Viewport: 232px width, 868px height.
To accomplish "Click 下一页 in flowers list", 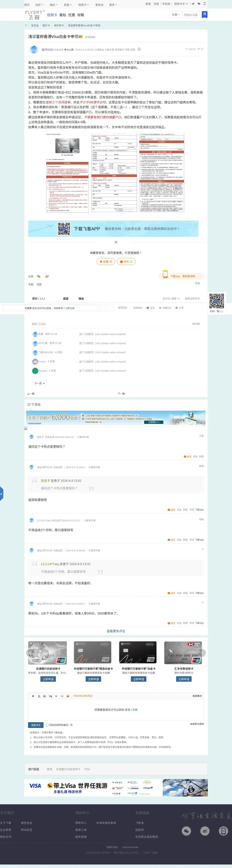I will pos(39,383).
